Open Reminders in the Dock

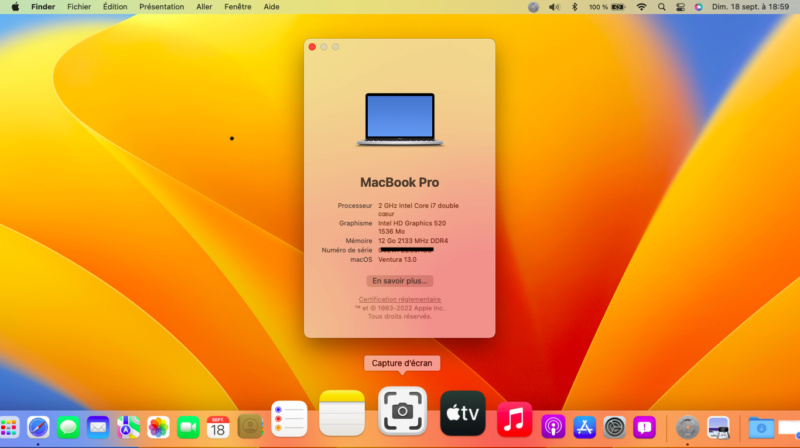pos(289,419)
